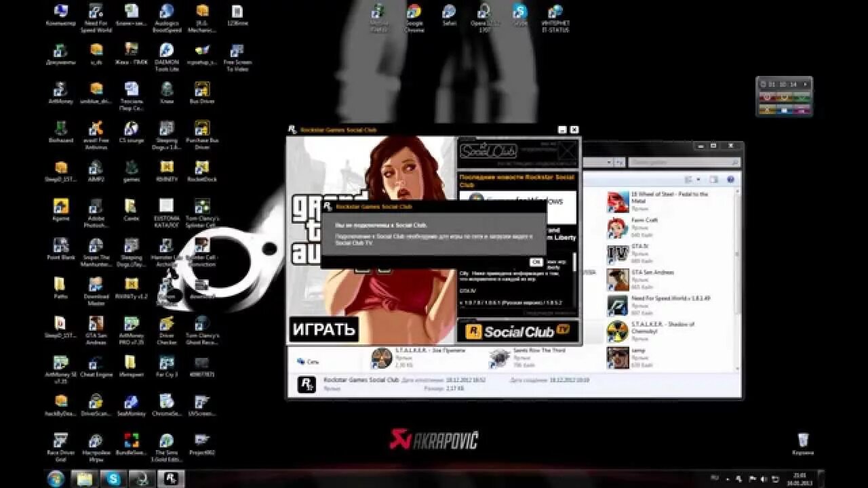The width and height of the screenshot is (868, 488).
Task: Open Adobe Photoshop desktop shortcut
Action: (x=96, y=213)
